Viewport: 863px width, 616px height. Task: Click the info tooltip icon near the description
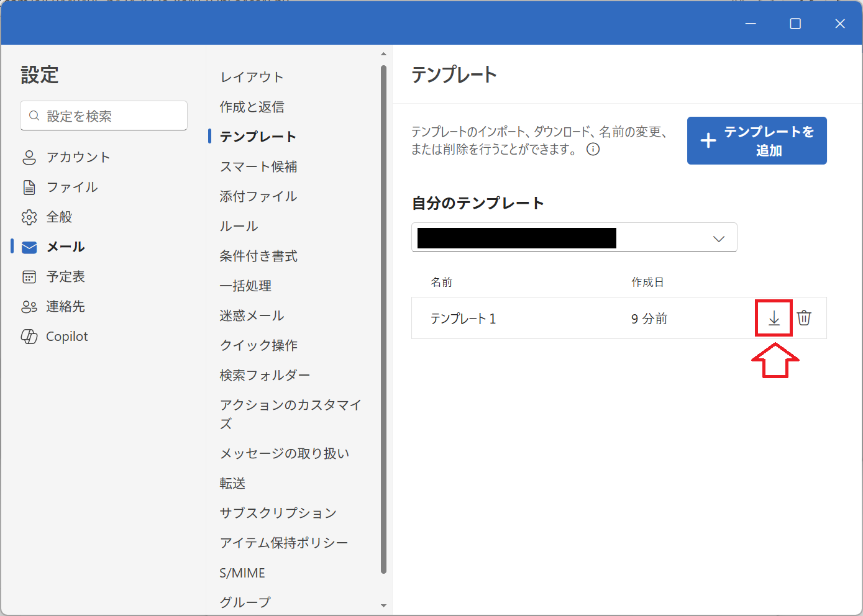[593, 149]
